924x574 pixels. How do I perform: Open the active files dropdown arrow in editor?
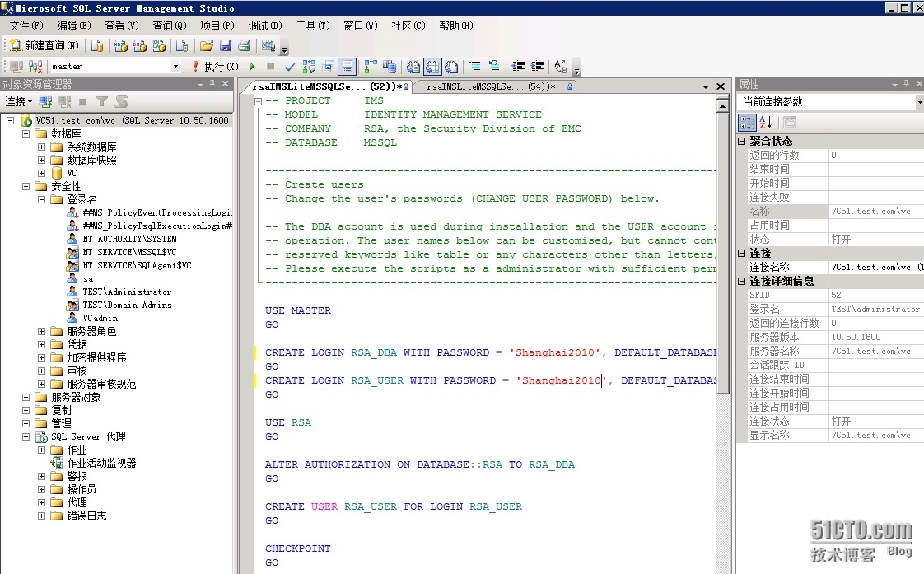706,86
